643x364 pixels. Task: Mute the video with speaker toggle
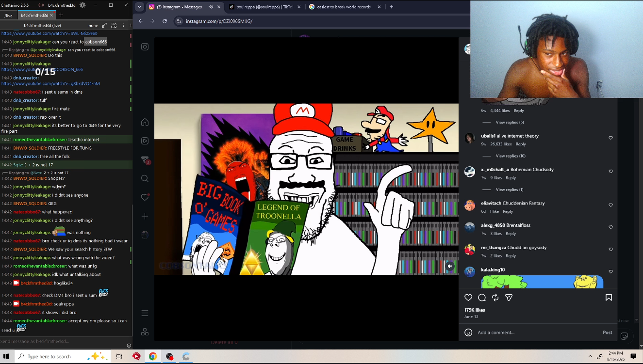pos(450,266)
